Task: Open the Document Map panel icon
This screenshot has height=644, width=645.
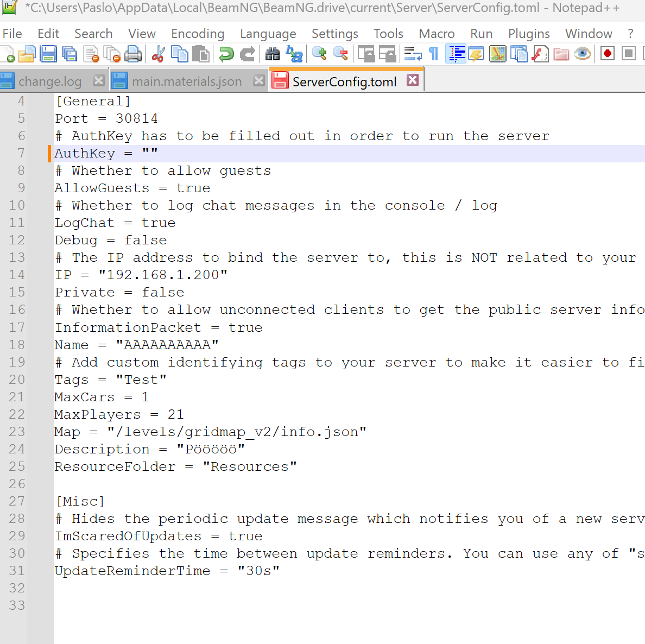Action: (x=498, y=54)
